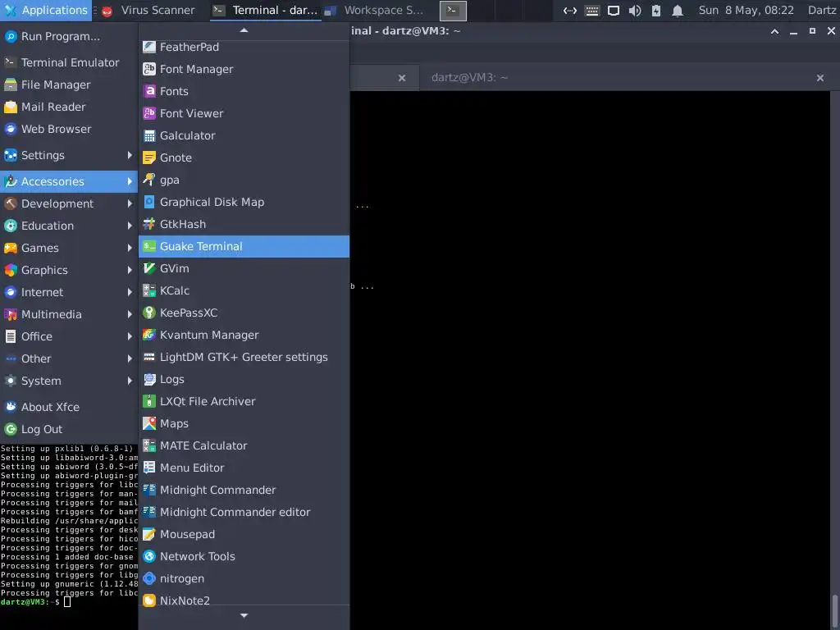
Task: Click the Dartz user name in panel
Action: coord(822,10)
